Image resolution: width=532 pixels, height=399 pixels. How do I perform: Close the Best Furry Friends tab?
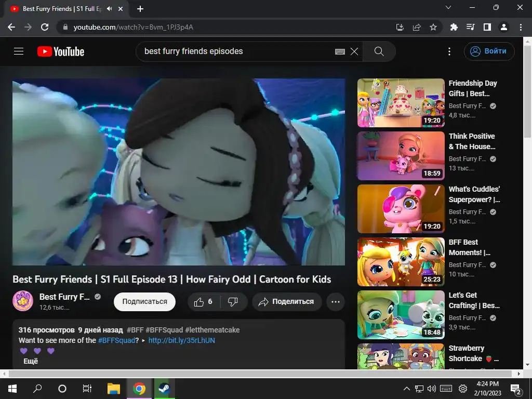coord(121,9)
